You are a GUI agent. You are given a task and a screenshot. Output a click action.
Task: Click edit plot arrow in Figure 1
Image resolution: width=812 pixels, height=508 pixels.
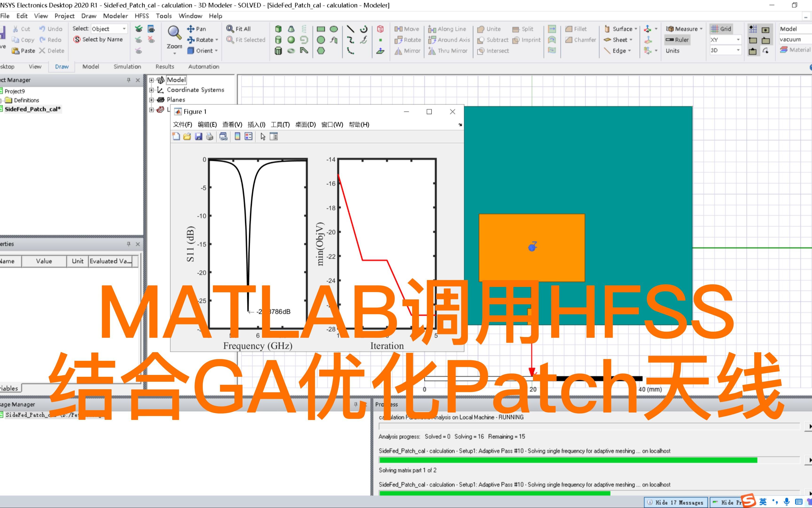(x=263, y=136)
